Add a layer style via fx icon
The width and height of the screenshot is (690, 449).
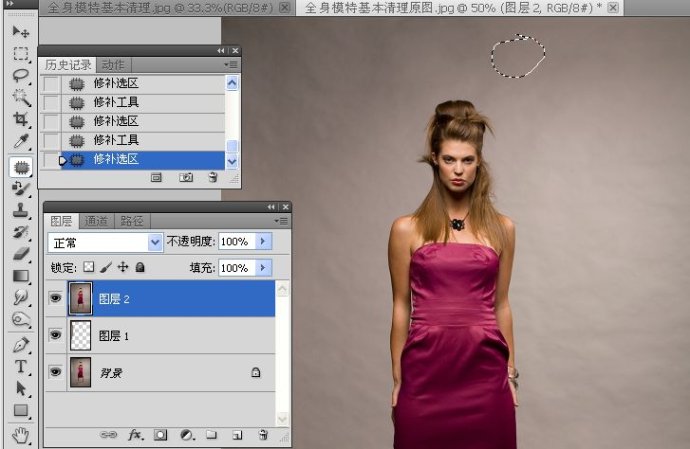pos(136,435)
